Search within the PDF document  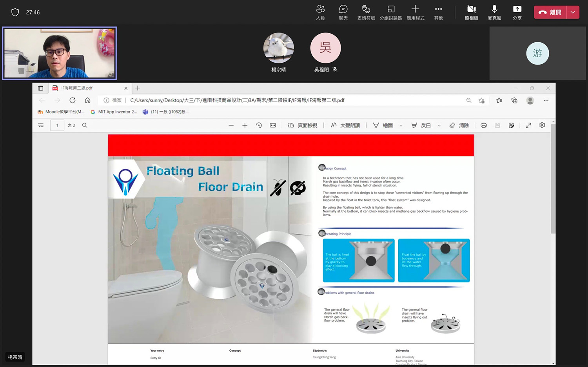85,125
